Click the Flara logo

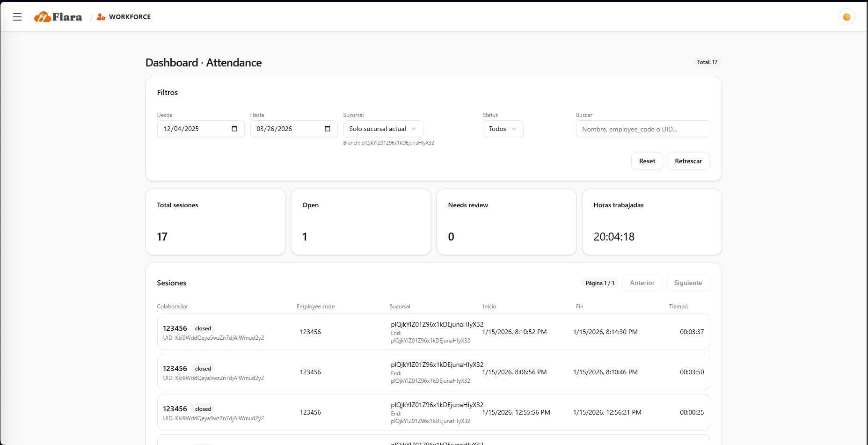pos(58,17)
